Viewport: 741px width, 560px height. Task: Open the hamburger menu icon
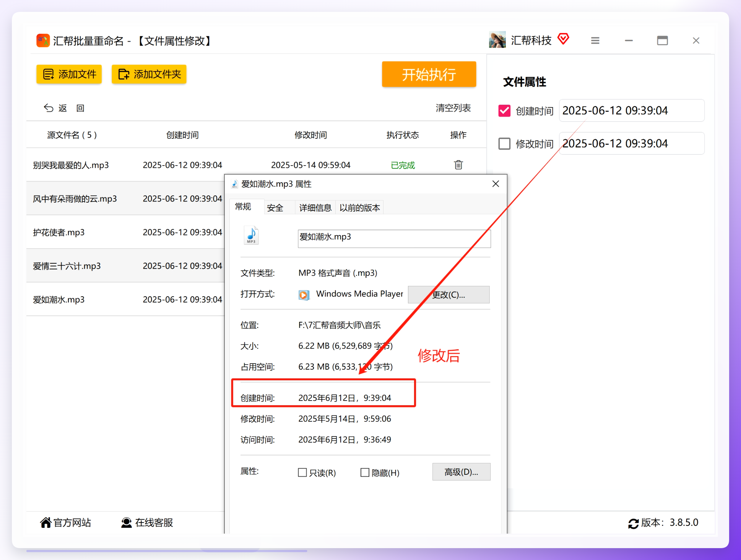coord(595,41)
